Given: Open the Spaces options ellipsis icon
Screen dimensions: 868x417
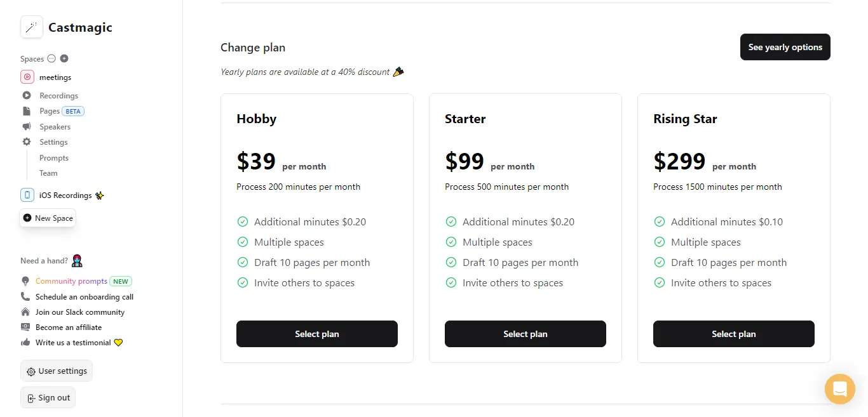Looking at the screenshot, I should click(x=51, y=58).
